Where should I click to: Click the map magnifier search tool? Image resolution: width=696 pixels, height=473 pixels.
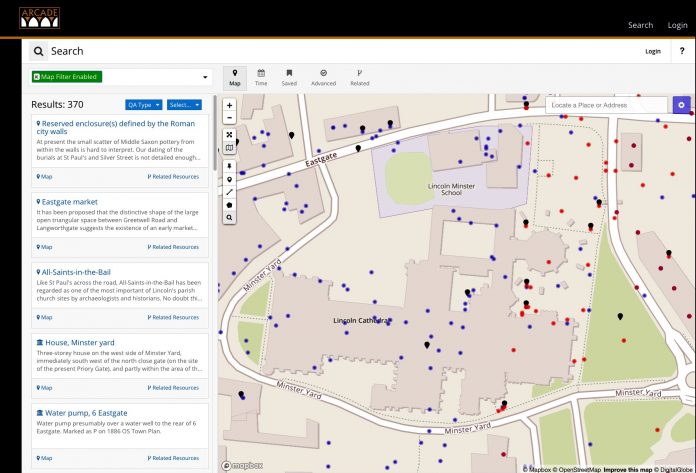(x=230, y=217)
